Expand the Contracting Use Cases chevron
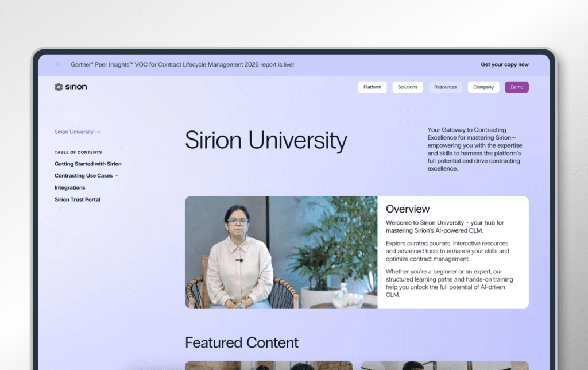Viewport: 588px width, 370px height. [117, 176]
